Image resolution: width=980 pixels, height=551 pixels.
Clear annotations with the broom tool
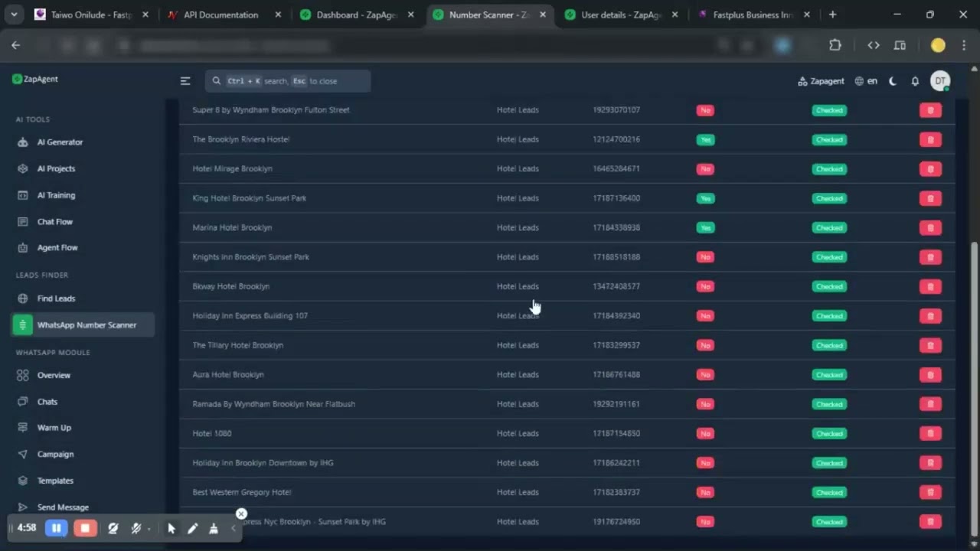click(x=214, y=528)
